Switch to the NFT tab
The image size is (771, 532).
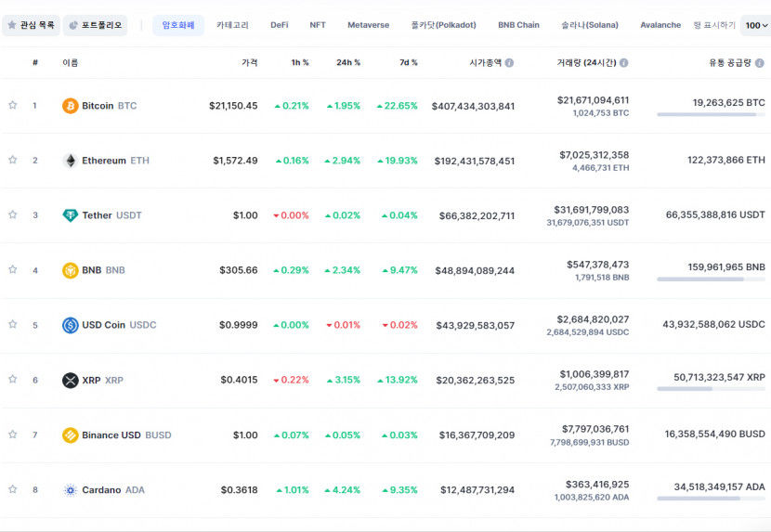pos(318,25)
